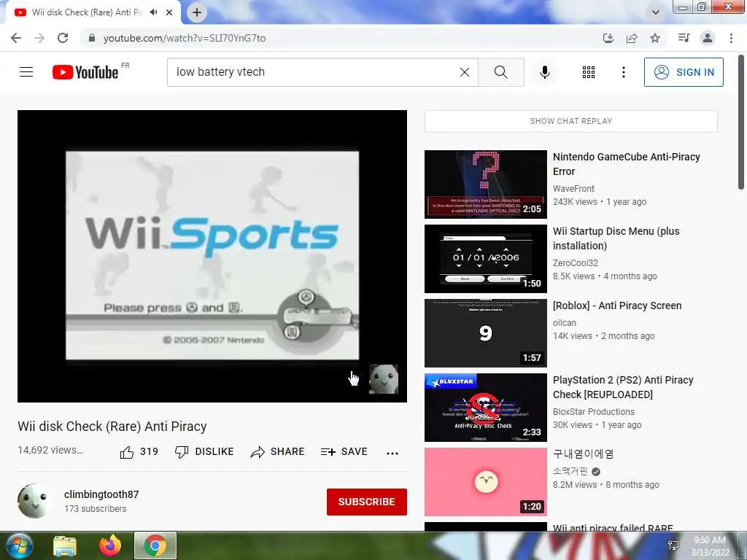Open Wii Startup Disc Menu video title
The height and width of the screenshot is (560, 747).
616,238
